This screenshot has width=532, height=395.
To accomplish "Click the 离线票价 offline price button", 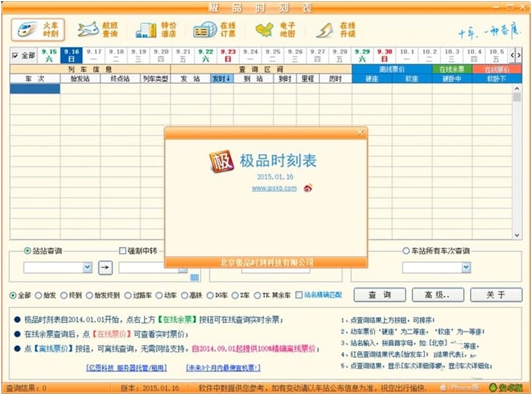I will [392, 69].
